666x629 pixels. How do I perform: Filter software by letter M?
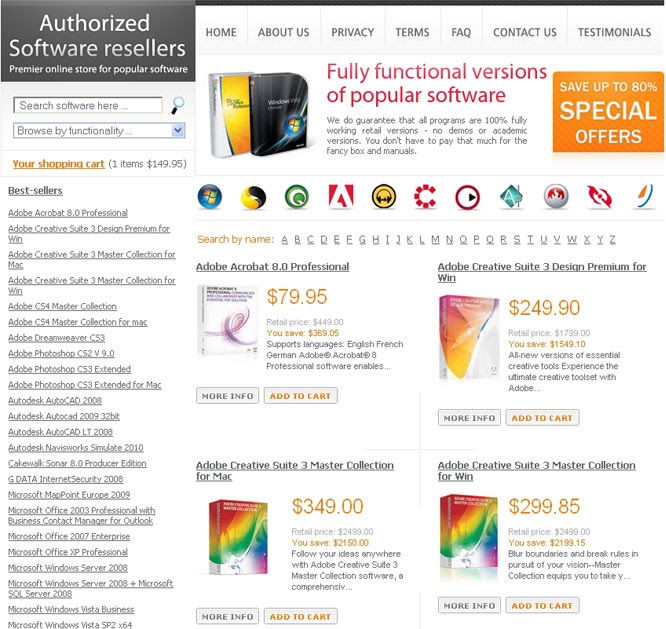pyautogui.click(x=435, y=240)
